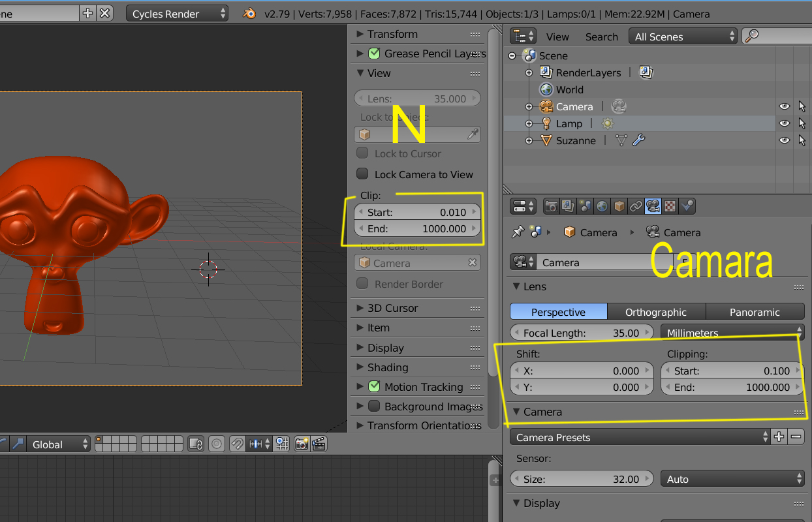
Task: Collapse the Scene tree in outliner
Action: (512, 55)
